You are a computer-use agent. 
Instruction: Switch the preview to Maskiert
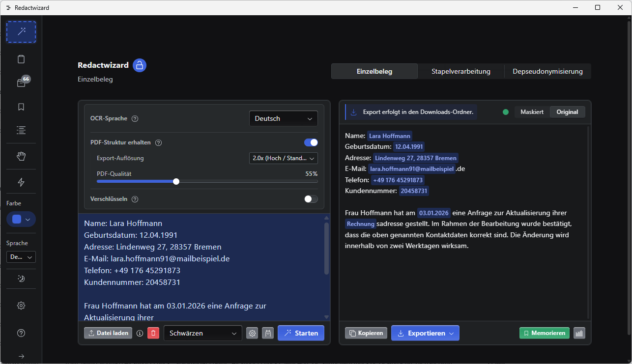(x=532, y=112)
